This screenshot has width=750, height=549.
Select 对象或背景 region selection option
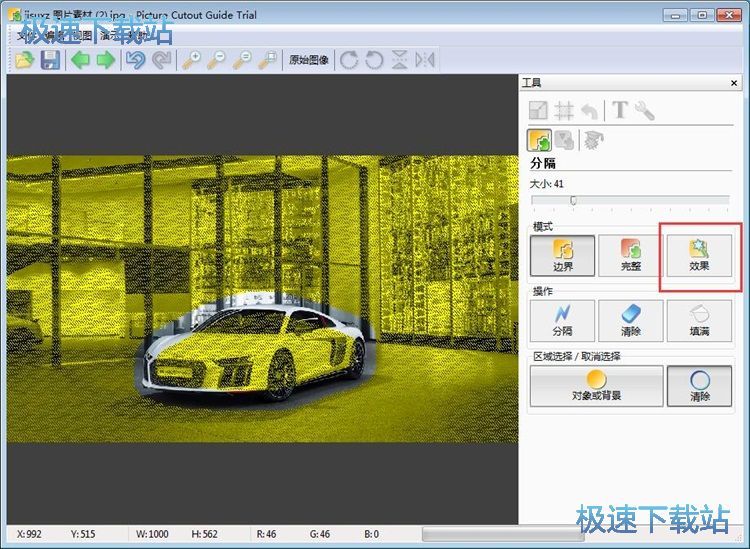[x=596, y=385]
